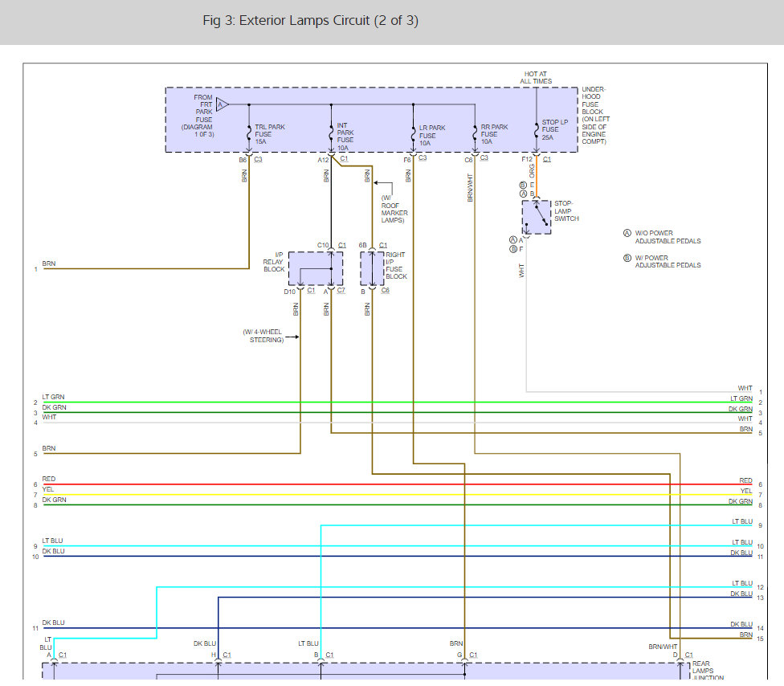This screenshot has width=784, height=686.
Task: Open the C7 connector link under relay block
Action: 341,291
